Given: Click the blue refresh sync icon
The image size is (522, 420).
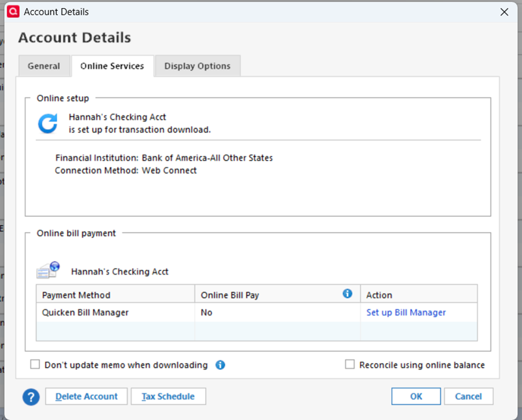Looking at the screenshot, I should pos(48,124).
